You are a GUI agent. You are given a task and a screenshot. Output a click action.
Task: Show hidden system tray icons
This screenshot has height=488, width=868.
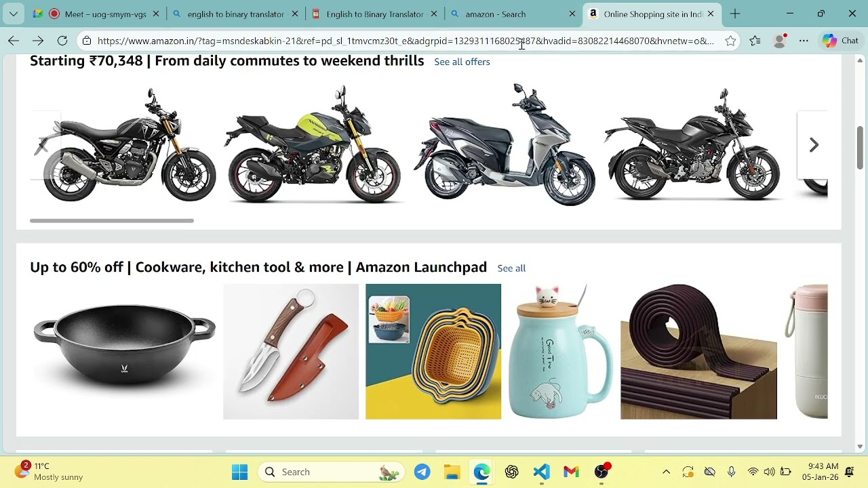(666, 472)
